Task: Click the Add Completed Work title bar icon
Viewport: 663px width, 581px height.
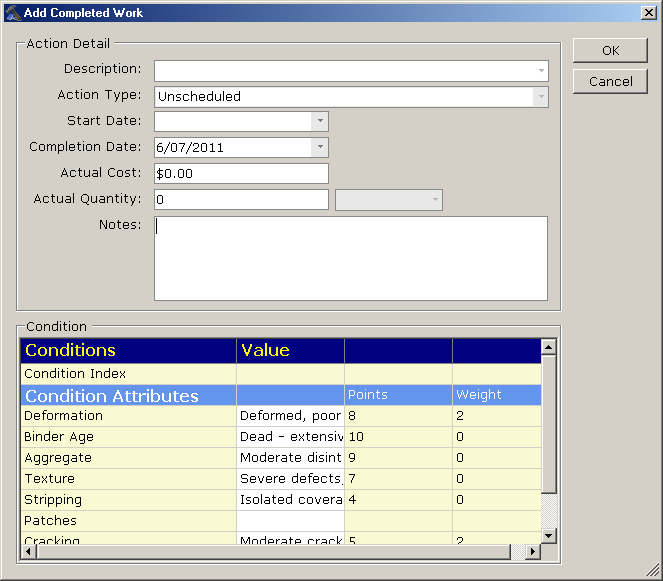Action: 13,13
